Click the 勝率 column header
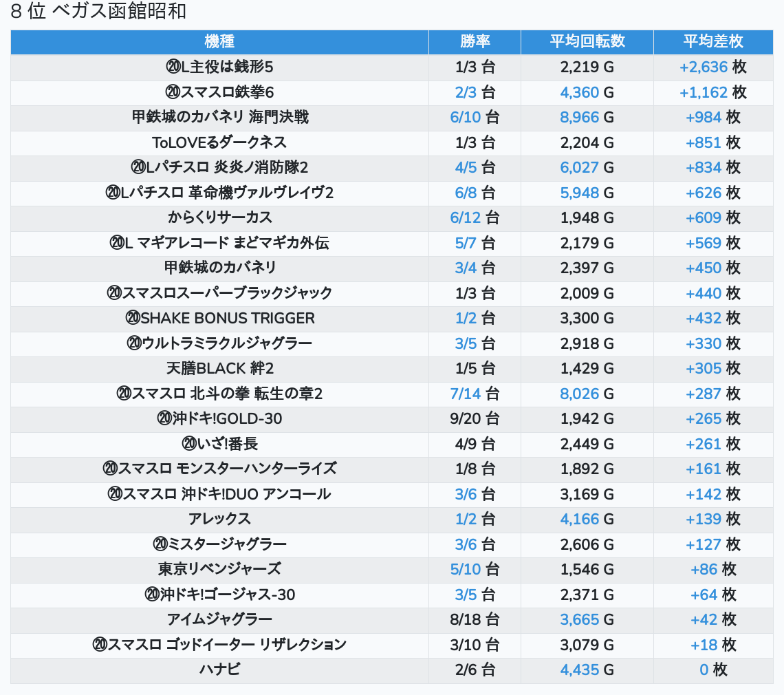784x695 pixels. coord(475,41)
